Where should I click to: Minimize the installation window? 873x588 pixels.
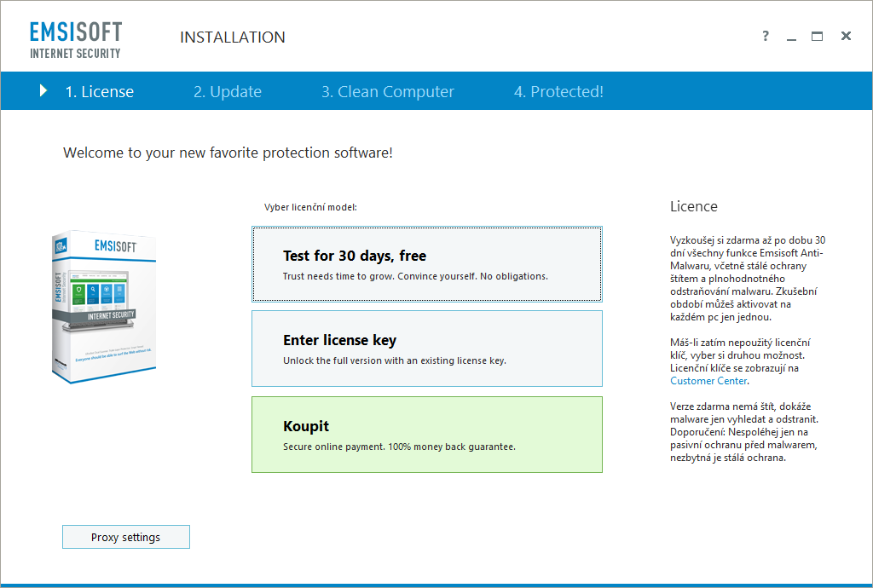pyautogui.click(x=792, y=37)
